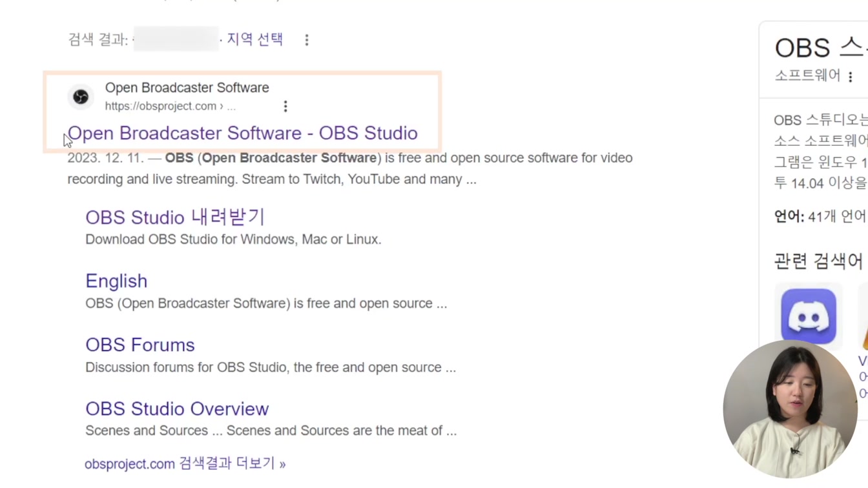Click the 지역 선택 link

[x=255, y=39]
